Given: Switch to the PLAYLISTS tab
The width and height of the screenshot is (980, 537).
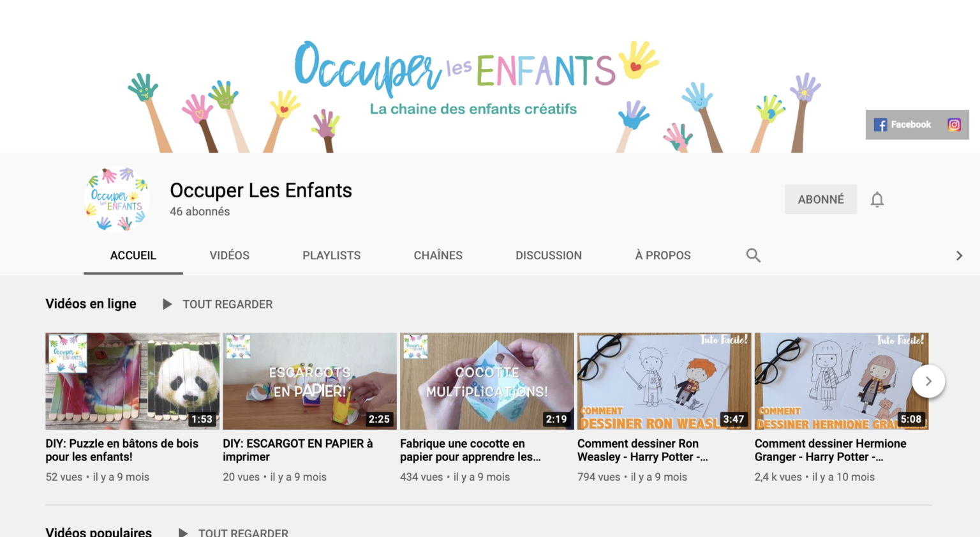Looking at the screenshot, I should 332,255.
